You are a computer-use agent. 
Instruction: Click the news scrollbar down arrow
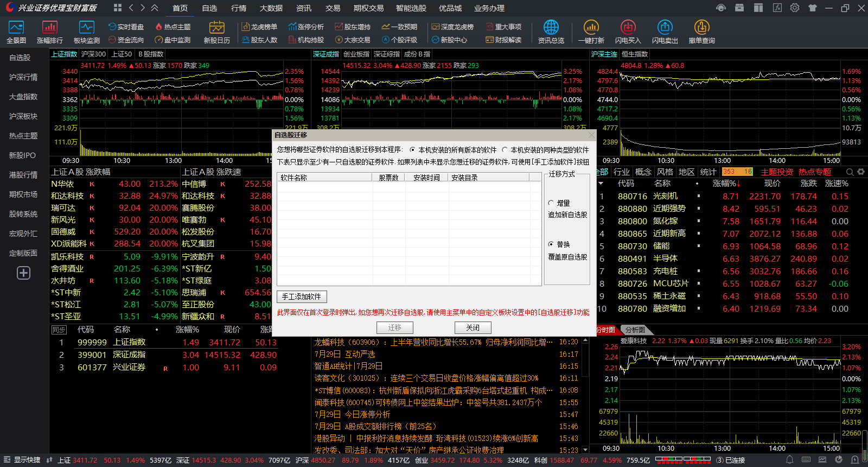click(x=585, y=450)
